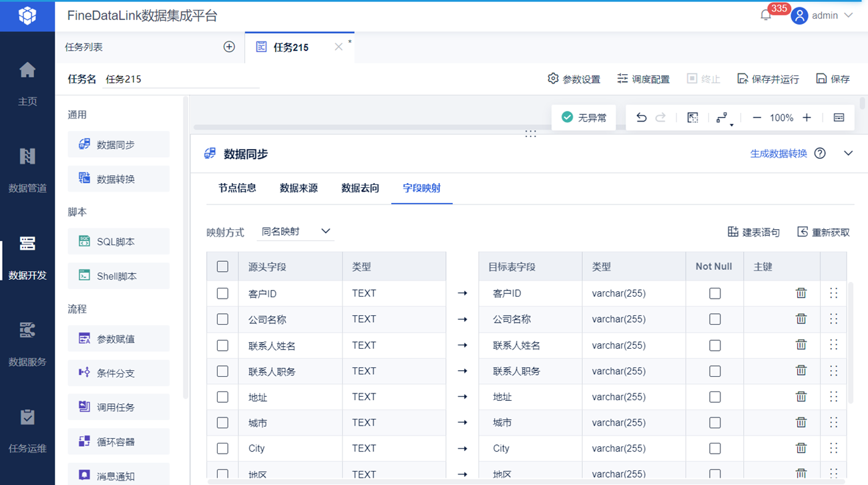
Task: Go to 任务运维 in the sidebar
Action: (x=27, y=430)
